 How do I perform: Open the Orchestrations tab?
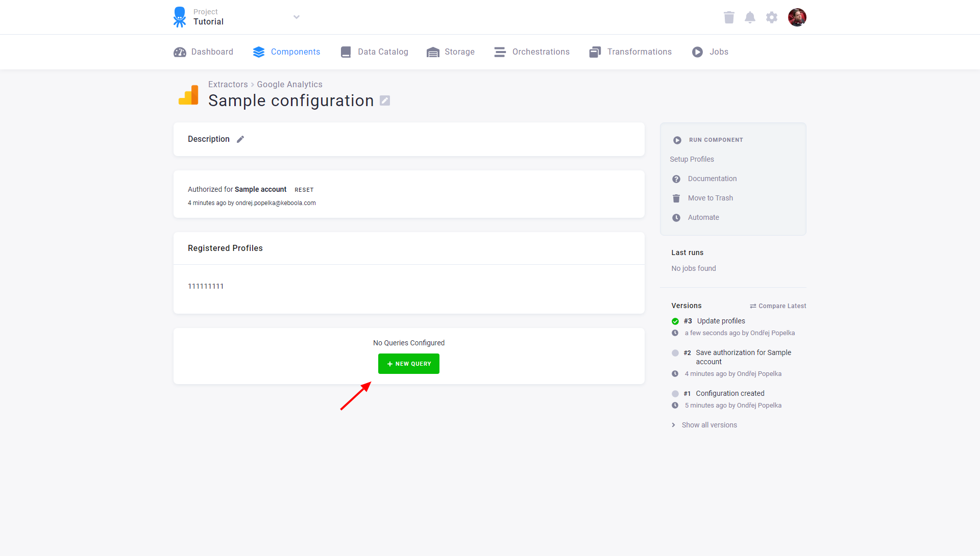tap(532, 52)
